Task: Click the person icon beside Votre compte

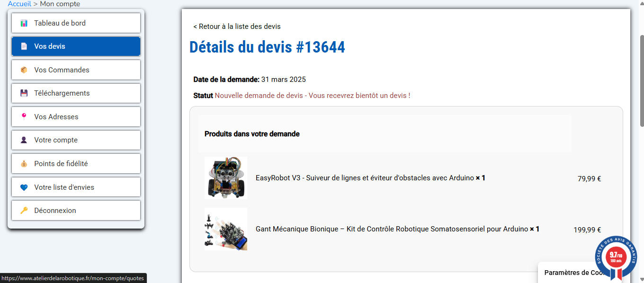Action: coord(24,140)
